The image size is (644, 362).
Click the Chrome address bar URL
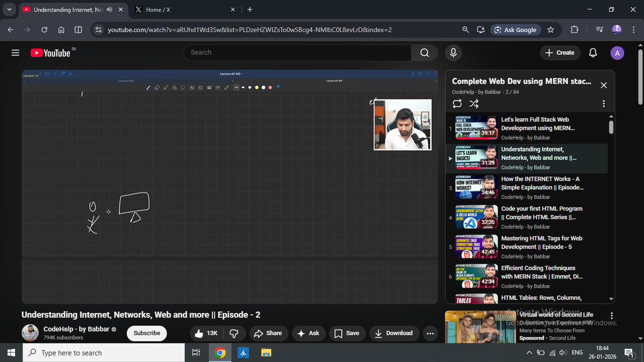point(250,30)
